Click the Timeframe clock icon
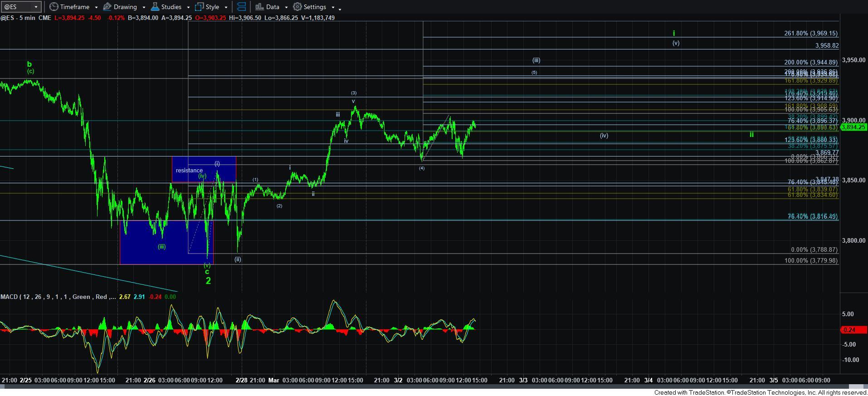Screen dimensions: 868x396 tap(54, 7)
